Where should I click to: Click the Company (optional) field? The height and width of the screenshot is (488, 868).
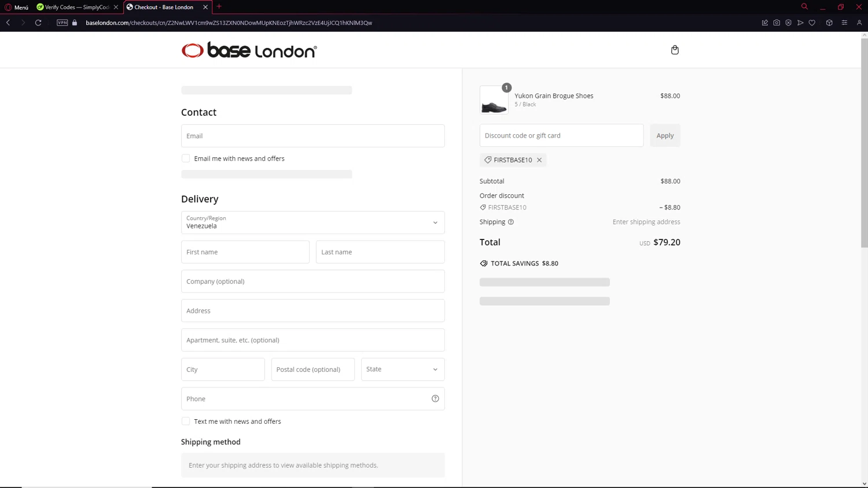pos(312,282)
